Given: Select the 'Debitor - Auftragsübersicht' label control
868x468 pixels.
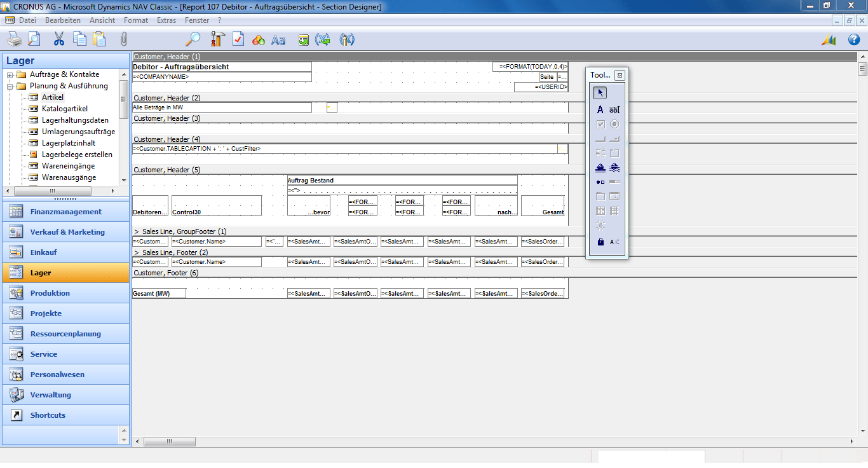Looking at the screenshot, I should tap(222, 67).
